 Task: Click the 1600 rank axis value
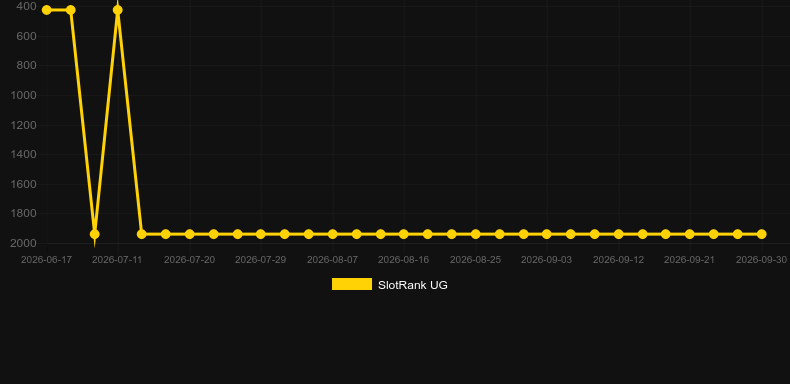point(24,184)
